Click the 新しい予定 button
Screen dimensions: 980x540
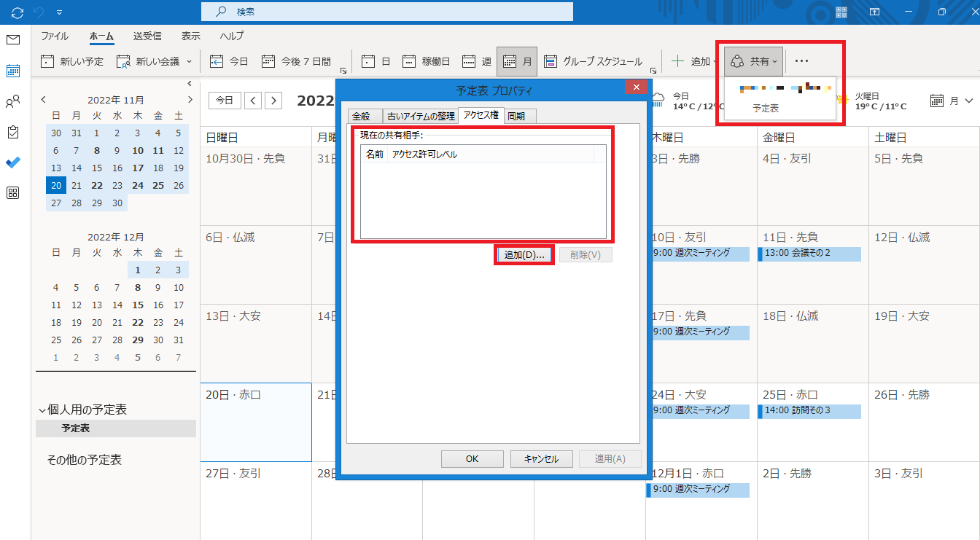(x=72, y=61)
